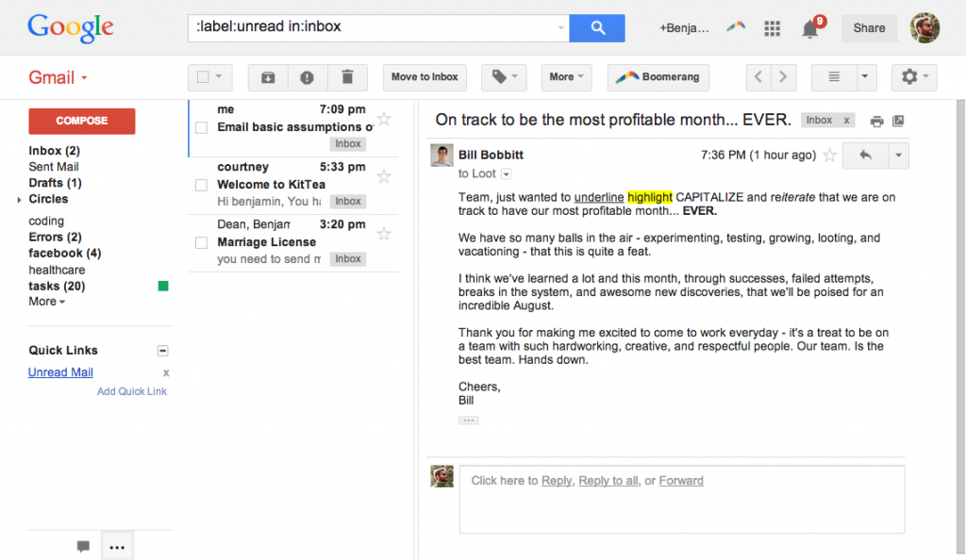Screen dimensions: 966x560
Task: Click the Archive toolbar icon
Action: click(x=268, y=77)
